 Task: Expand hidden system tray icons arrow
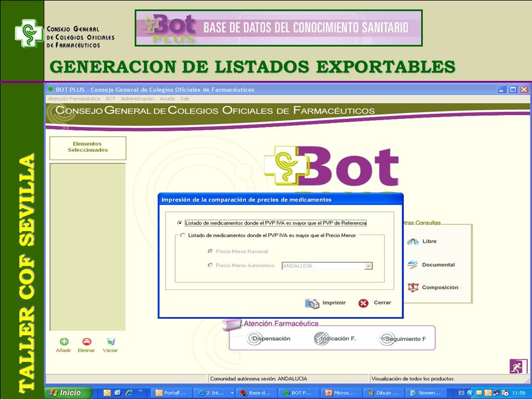(470, 393)
